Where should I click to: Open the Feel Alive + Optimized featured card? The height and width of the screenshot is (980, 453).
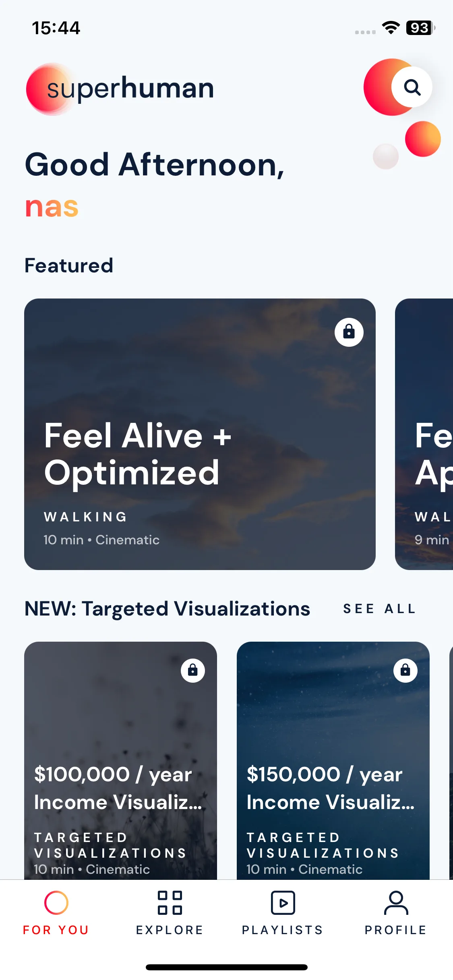200,434
